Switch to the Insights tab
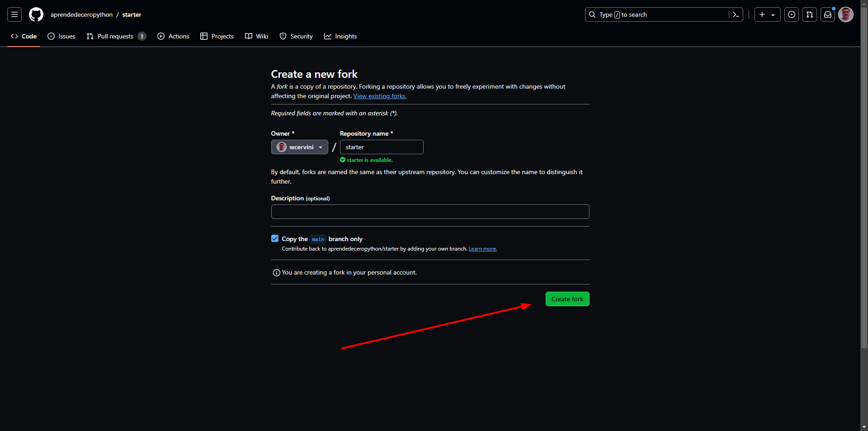Image resolution: width=868 pixels, height=431 pixels. [340, 36]
